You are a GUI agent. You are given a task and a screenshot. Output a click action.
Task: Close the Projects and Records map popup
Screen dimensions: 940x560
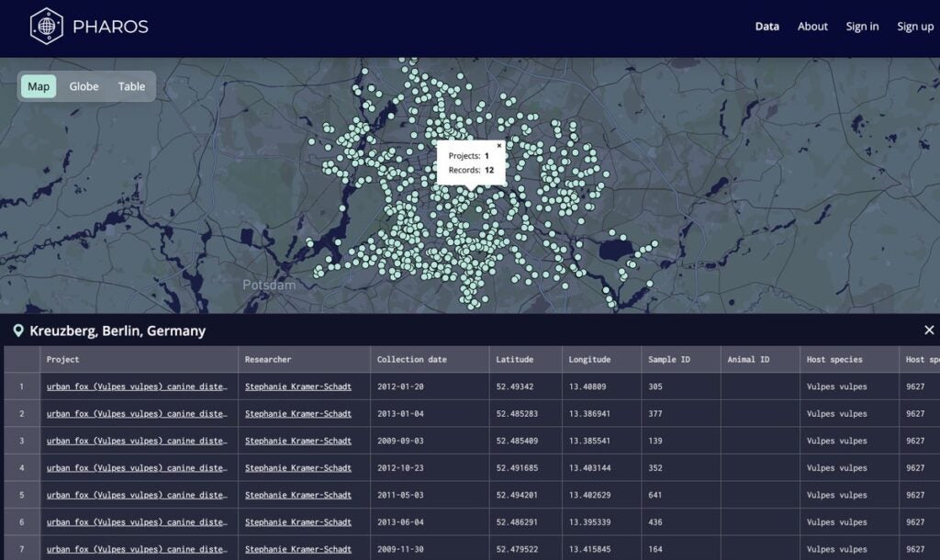[x=499, y=145]
